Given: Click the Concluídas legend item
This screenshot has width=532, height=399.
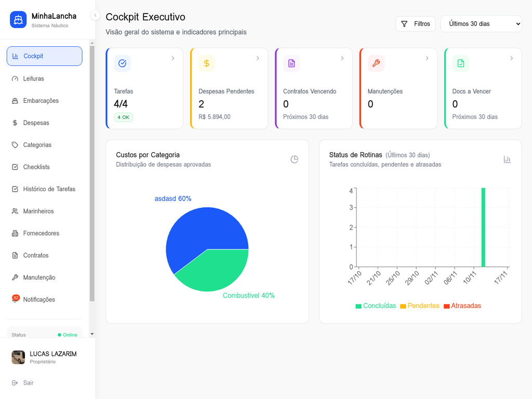Looking at the screenshot, I should tap(376, 306).
